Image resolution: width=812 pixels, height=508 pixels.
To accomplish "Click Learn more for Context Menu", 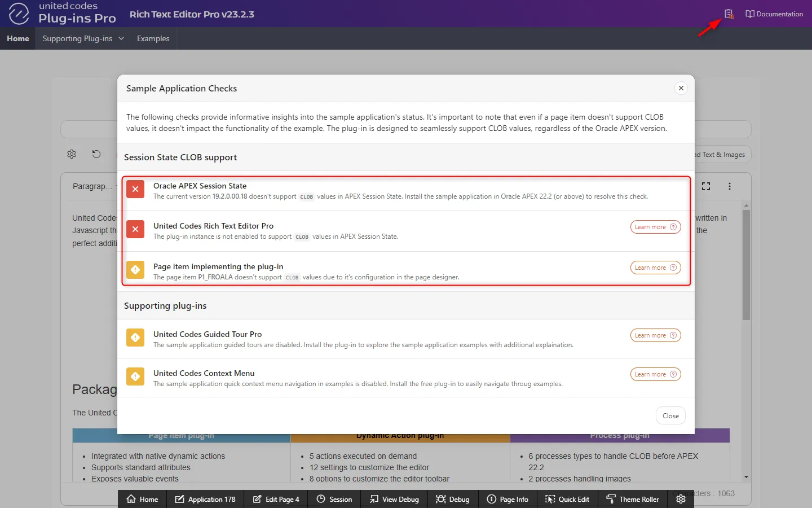I will point(655,374).
